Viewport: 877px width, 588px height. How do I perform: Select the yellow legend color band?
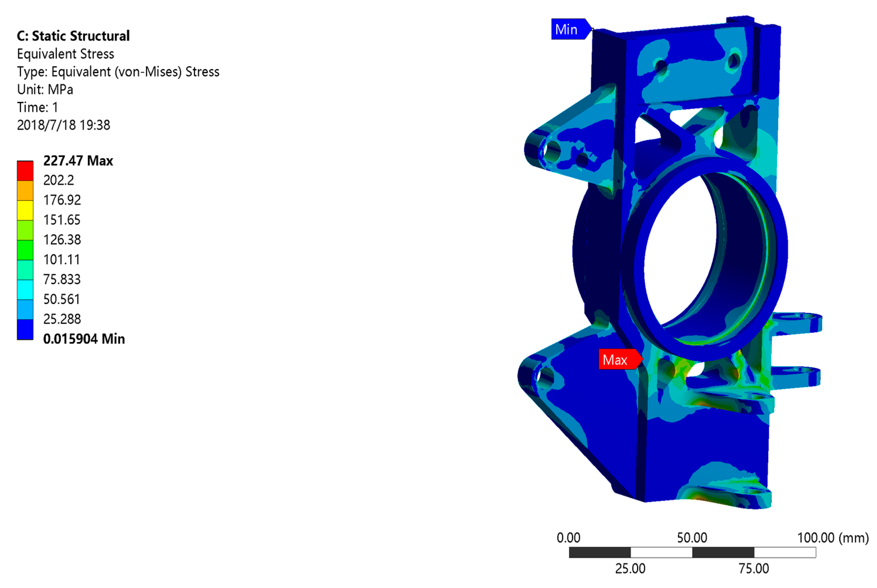[x=25, y=210]
